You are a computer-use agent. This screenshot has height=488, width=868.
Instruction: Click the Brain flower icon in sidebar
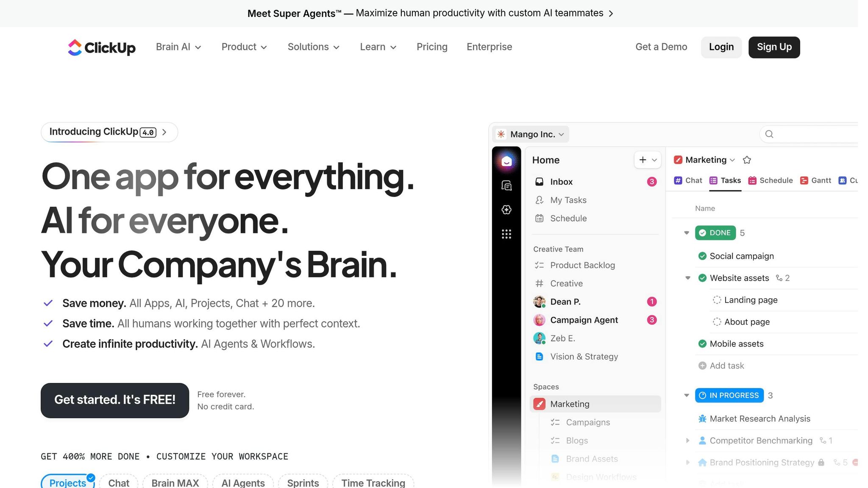coord(506,210)
